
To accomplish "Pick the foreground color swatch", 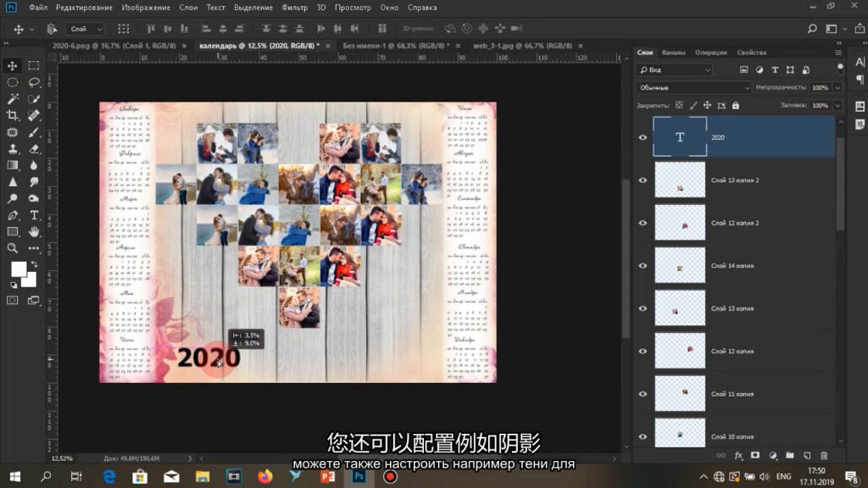I will pos(19,269).
